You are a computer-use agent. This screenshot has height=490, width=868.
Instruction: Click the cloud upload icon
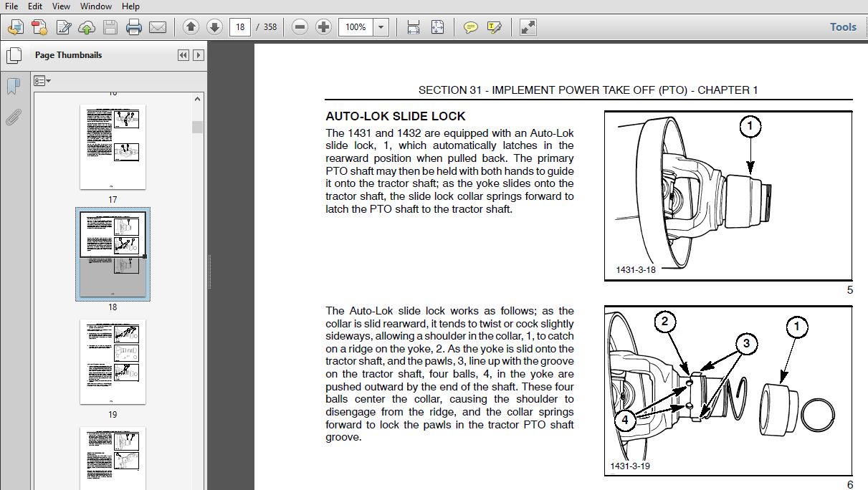[x=87, y=27]
